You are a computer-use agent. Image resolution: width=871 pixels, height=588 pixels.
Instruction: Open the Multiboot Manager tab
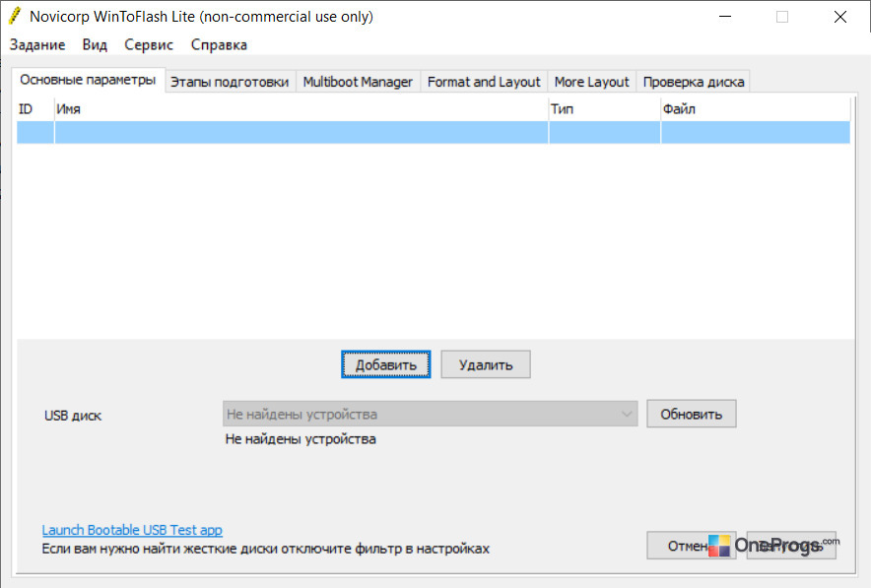[x=358, y=82]
